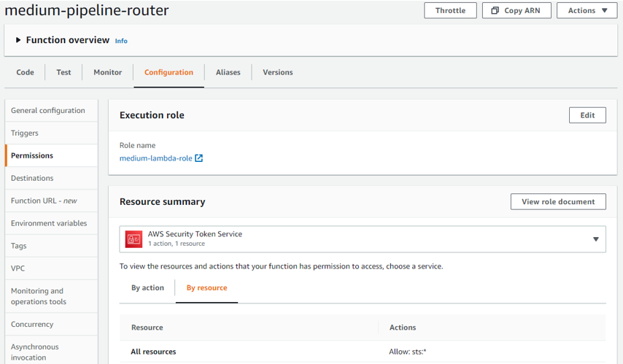623x364 pixels.
Task: Open Tags in the sidebar
Action: click(x=51, y=246)
